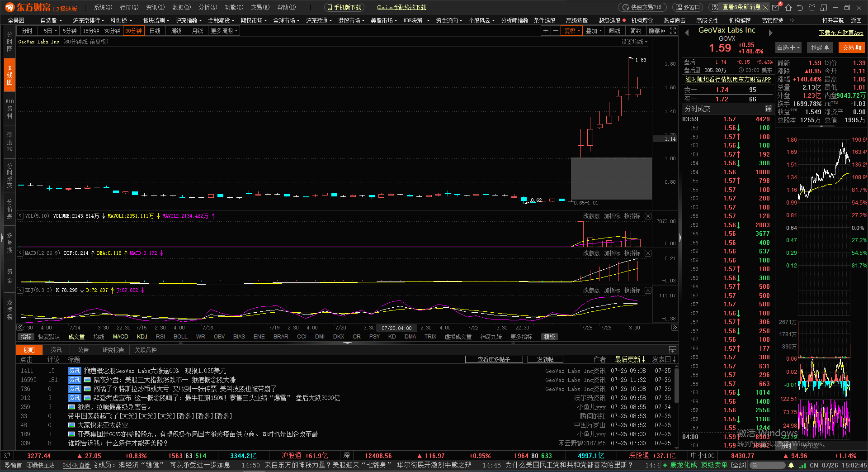Toggle 画线 drawing tools
The height and width of the screenshot is (472, 868).
click(615, 31)
